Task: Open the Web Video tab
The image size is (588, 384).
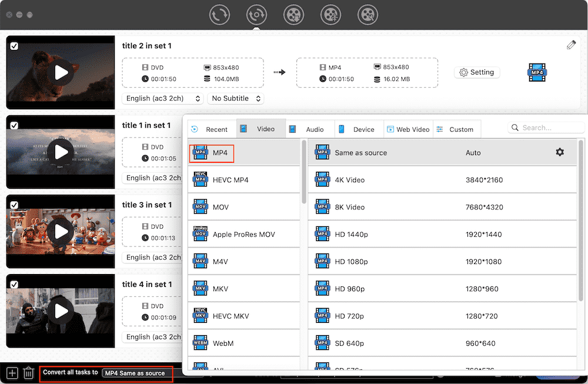Action: click(x=408, y=129)
